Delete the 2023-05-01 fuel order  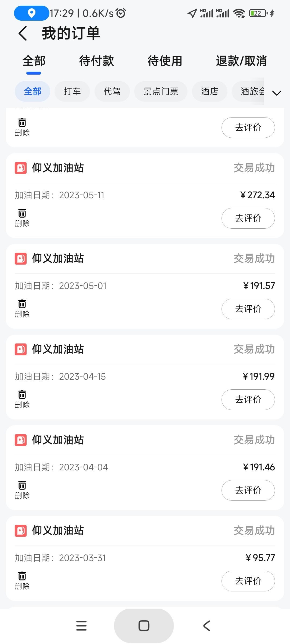point(22,308)
